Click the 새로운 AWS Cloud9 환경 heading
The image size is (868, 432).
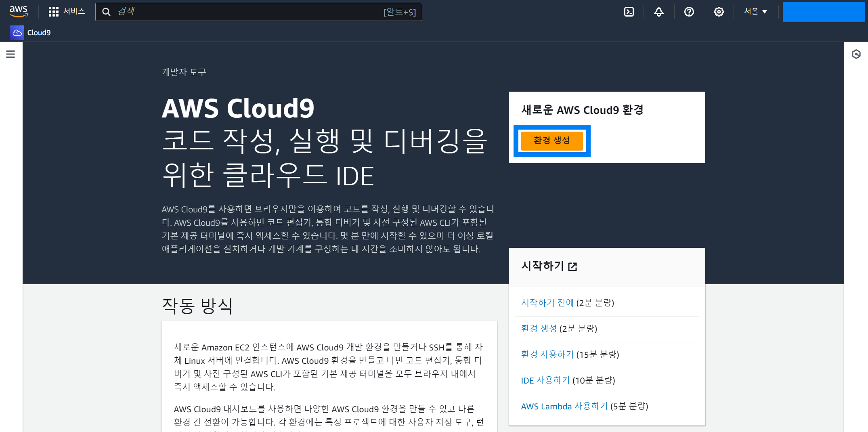(x=582, y=110)
